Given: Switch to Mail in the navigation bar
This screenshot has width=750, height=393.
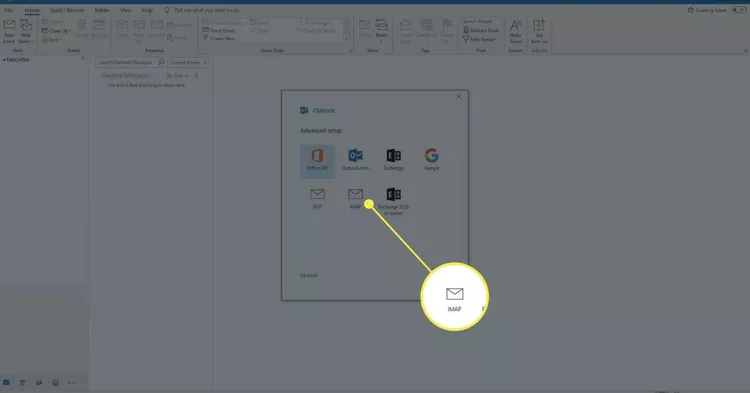Looking at the screenshot, I should pyautogui.click(x=6, y=382).
